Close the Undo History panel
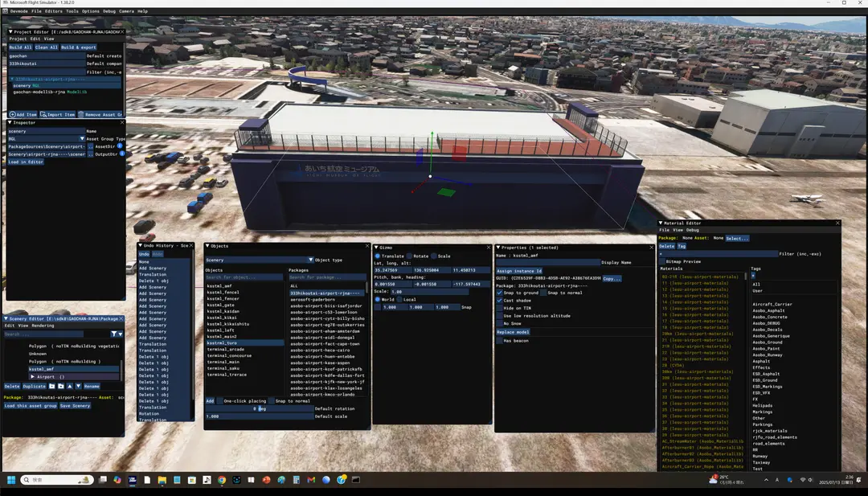The width and height of the screenshot is (868, 496). point(191,245)
